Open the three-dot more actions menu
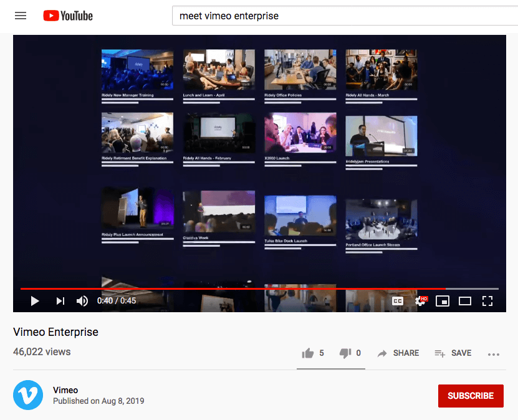This screenshot has width=518, height=420. point(494,355)
